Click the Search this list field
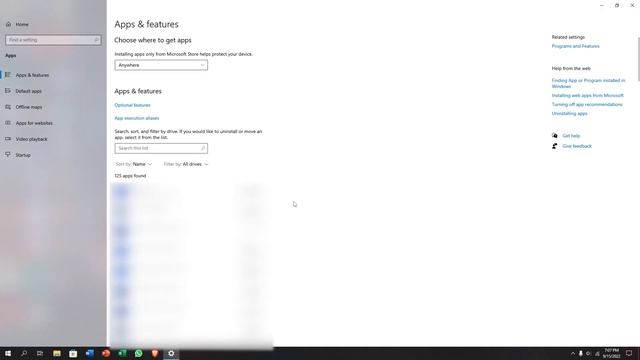 point(161,149)
